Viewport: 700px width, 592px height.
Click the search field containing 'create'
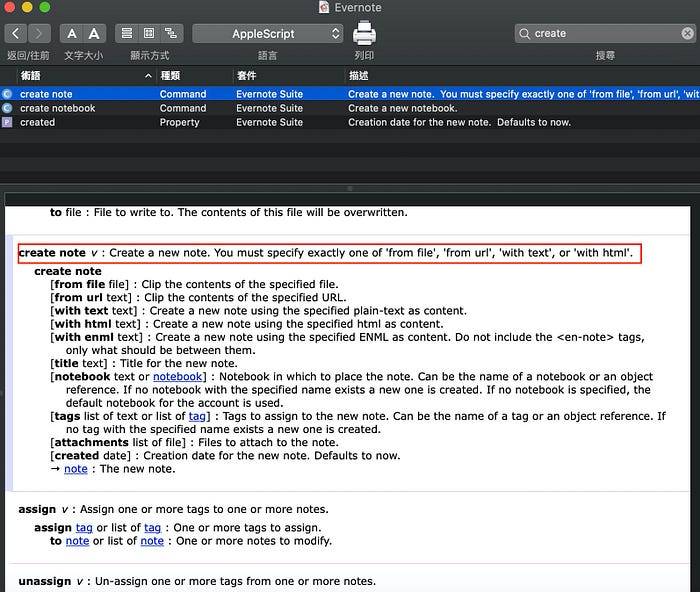pyautogui.click(x=605, y=33)
